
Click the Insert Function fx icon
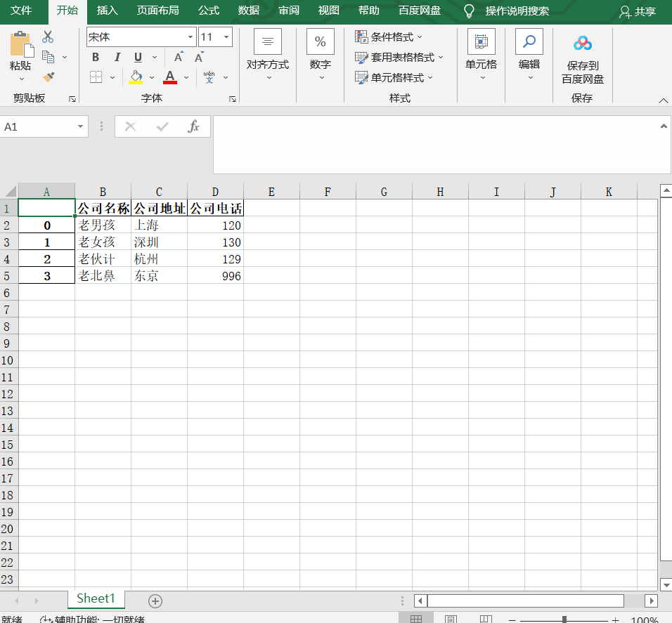[194, 126]
